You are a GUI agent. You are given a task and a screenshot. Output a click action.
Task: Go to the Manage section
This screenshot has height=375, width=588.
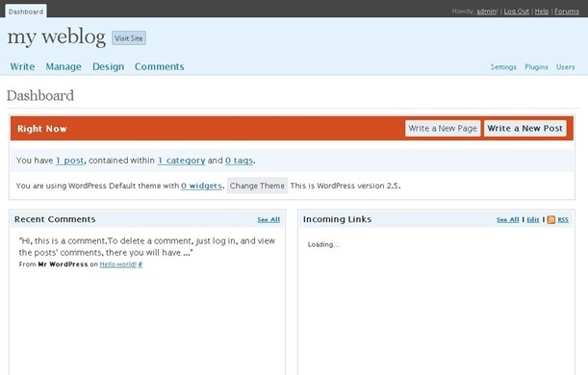(64, 66)
